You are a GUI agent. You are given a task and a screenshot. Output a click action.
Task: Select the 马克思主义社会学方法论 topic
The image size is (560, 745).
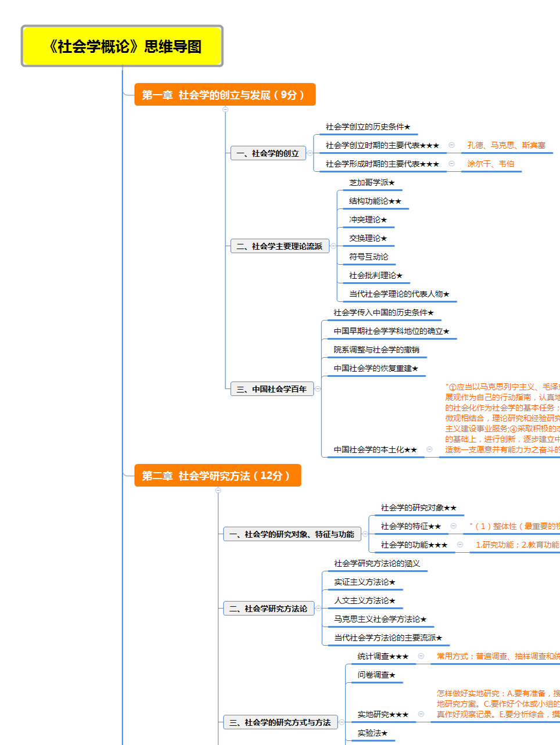point(380,620)
